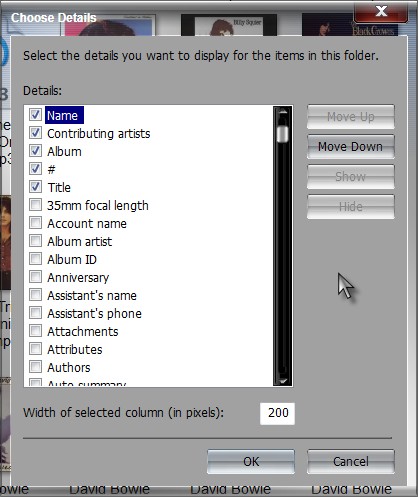Click the column width input field

pyautogui.click(x=277, y=413)
